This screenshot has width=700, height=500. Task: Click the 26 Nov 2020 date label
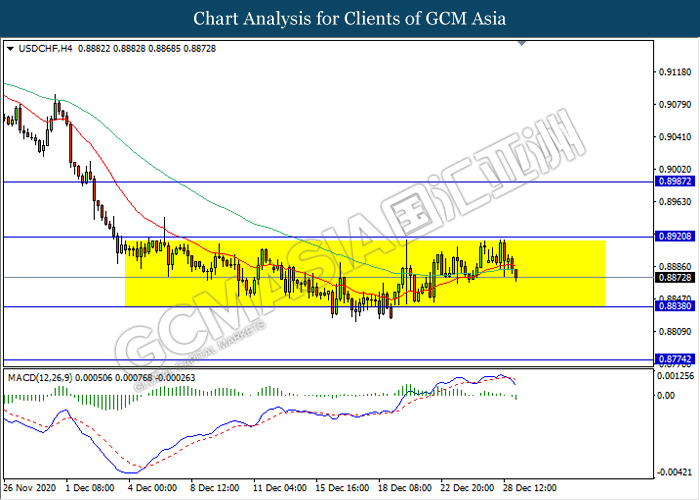[x=30, y=488]
